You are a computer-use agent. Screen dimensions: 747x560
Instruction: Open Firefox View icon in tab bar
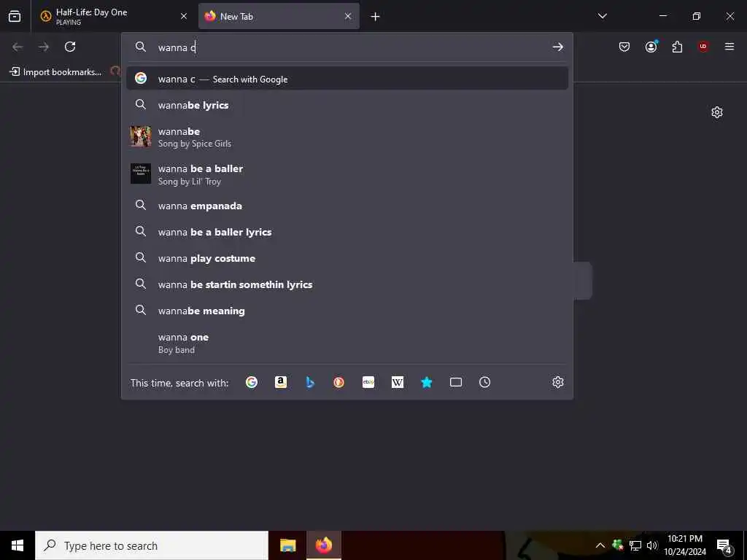(x=15, y=16)
